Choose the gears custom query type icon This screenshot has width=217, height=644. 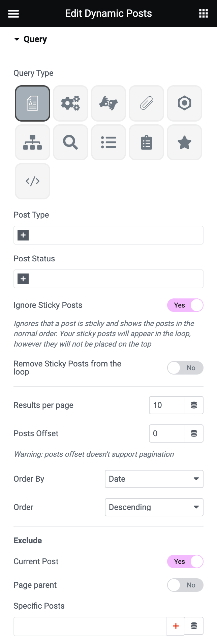[70, 103]
